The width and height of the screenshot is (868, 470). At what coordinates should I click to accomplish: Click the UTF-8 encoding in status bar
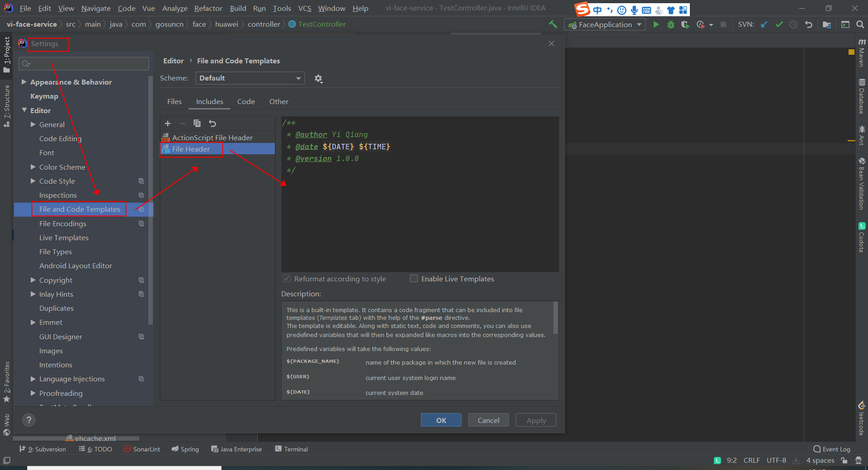[x=776, y=461]
